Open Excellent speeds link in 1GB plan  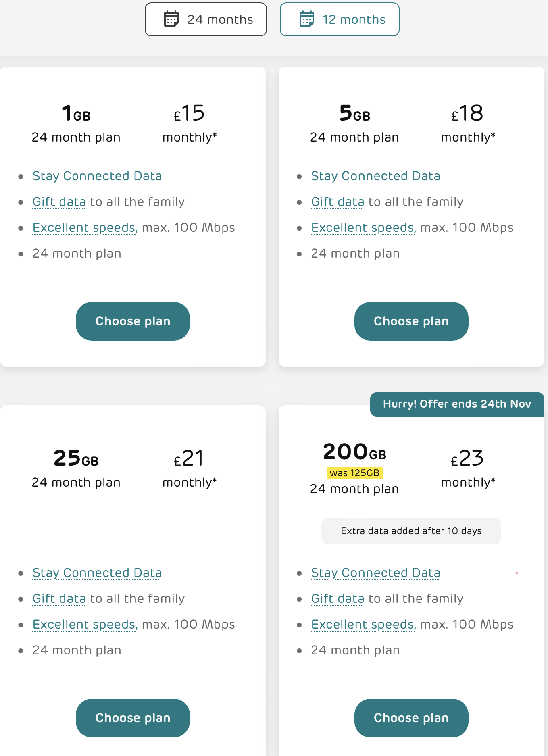pyautogui.click(x=85, y=228)
